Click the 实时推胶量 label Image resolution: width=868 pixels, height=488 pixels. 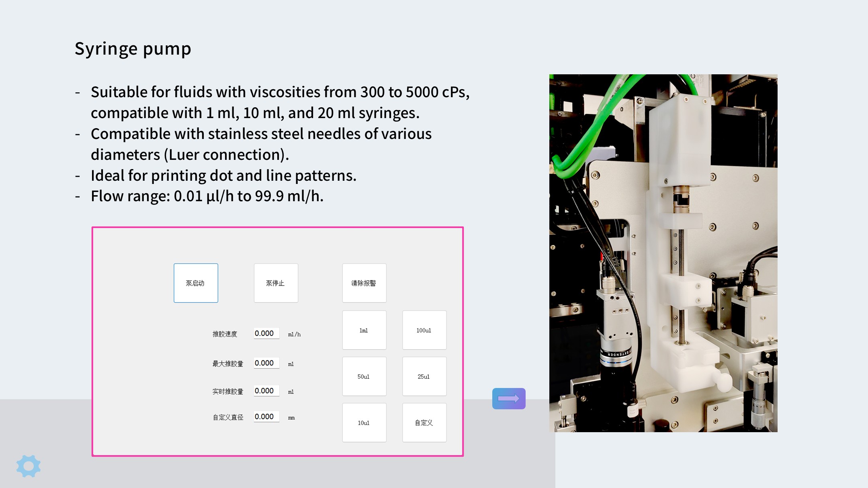(227, 392)
